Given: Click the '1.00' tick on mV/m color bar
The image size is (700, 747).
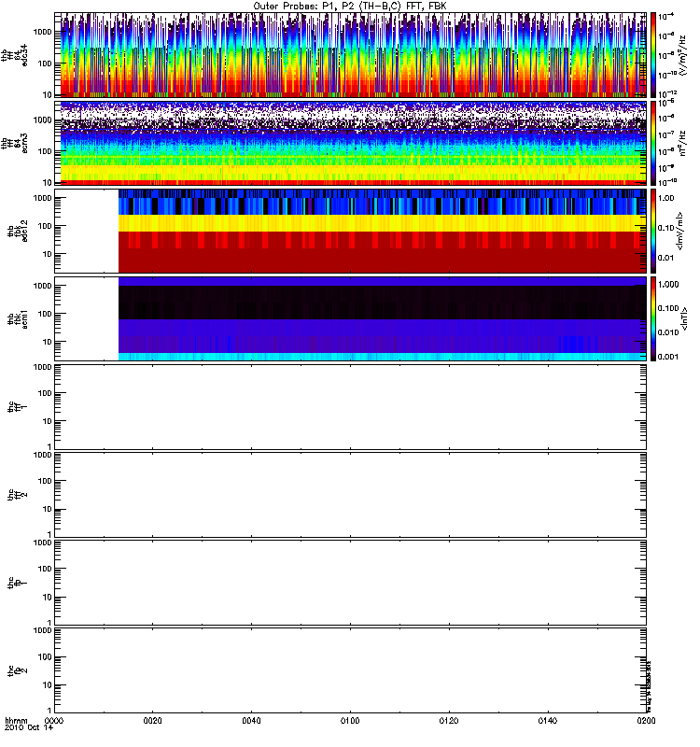Looking at the screenshot, I should [x=665, y=198].
